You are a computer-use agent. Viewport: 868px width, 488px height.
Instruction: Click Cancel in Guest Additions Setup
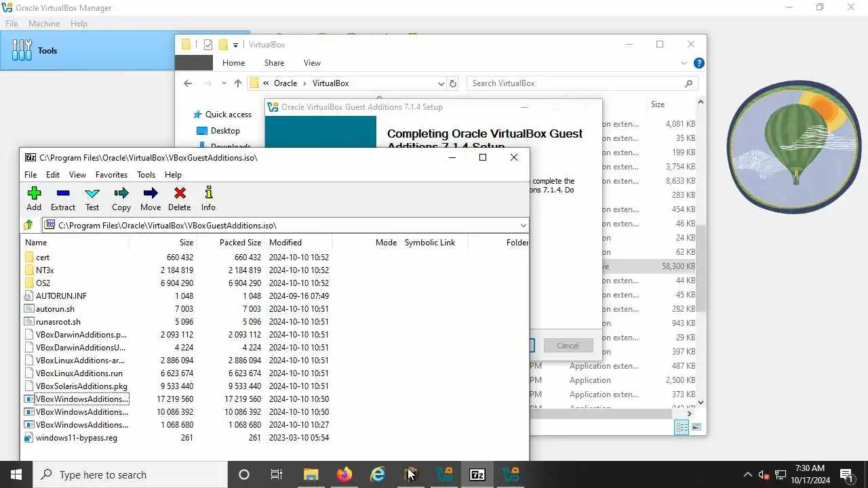coord(568,346)
